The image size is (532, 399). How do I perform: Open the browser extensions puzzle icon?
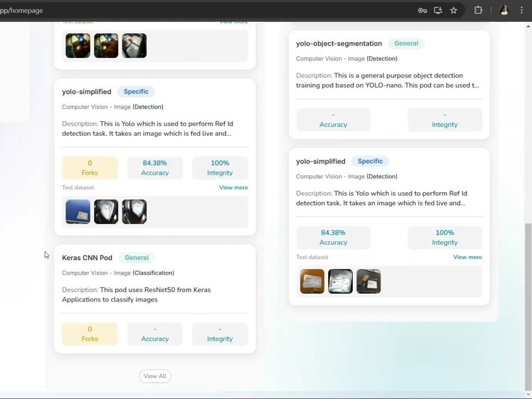[x=478, y=10]
